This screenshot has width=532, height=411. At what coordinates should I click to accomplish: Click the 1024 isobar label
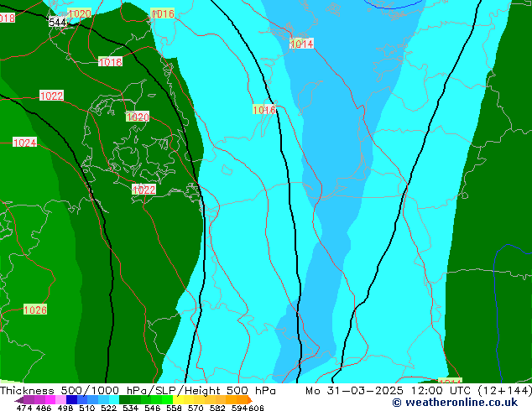click(x=25, y=143)
